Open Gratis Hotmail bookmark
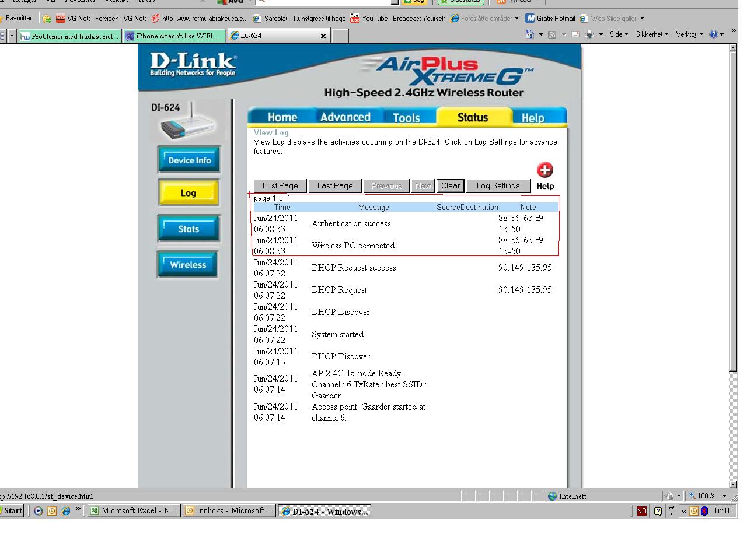This screenshot has height=560, width=747. 550,19
